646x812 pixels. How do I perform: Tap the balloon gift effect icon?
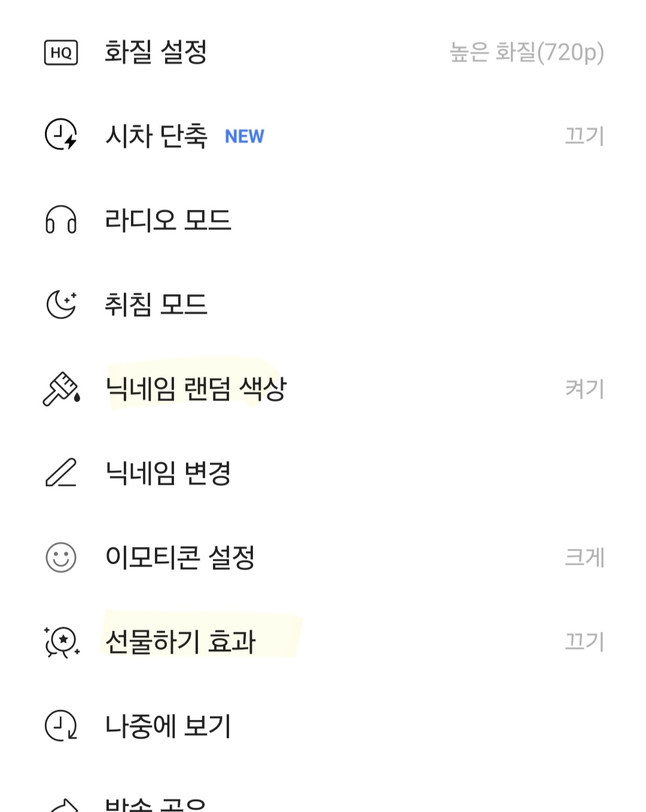pyautogui.click(x=62, y=642)
